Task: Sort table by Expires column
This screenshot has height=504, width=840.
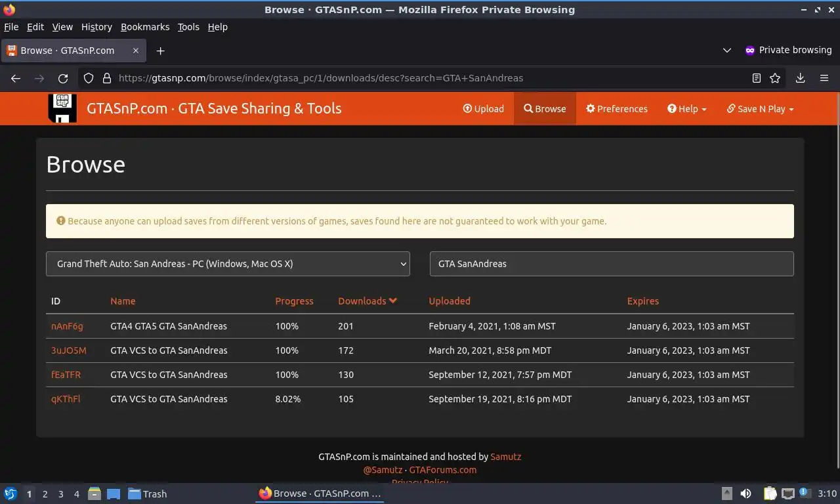Action: 642,301
